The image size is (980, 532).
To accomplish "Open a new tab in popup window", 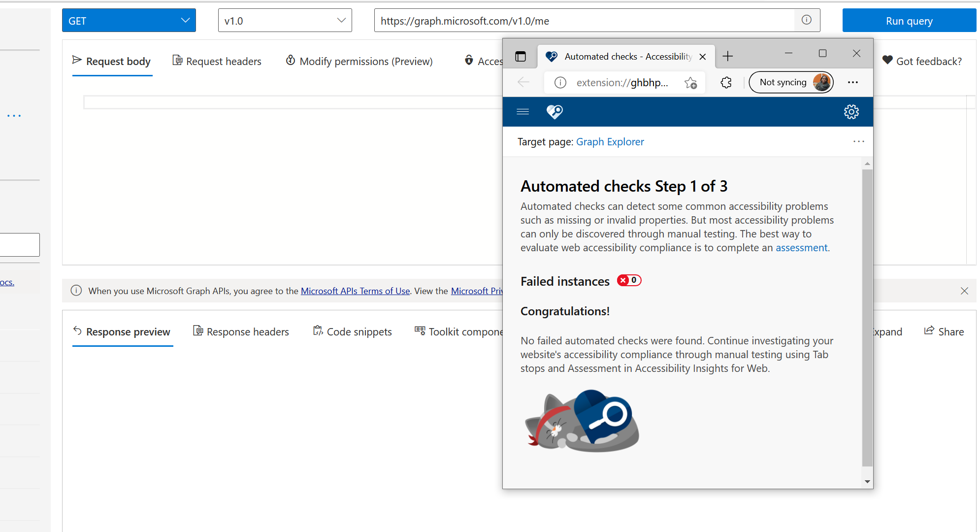I will coord(728,56).
